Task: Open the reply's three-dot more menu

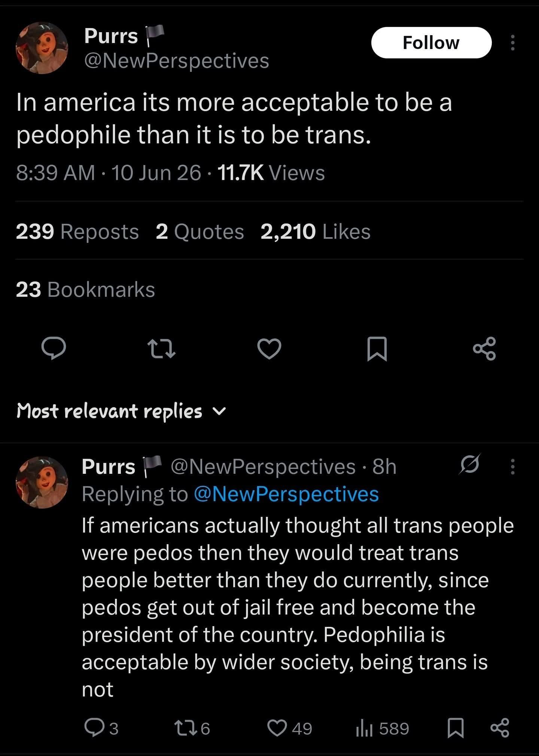Action: [513, 467]
